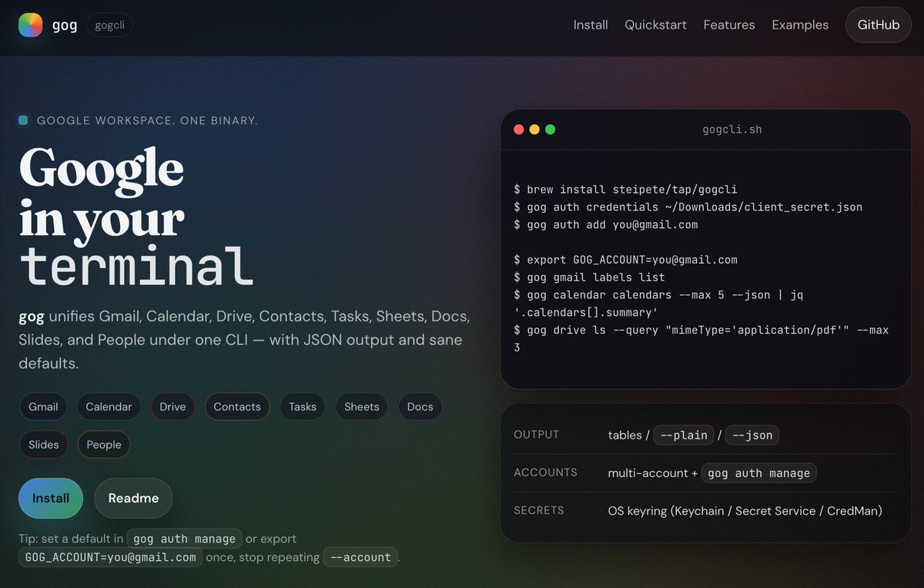Select the Gmail service pill
924x588 pixels.
click(43, 406)
